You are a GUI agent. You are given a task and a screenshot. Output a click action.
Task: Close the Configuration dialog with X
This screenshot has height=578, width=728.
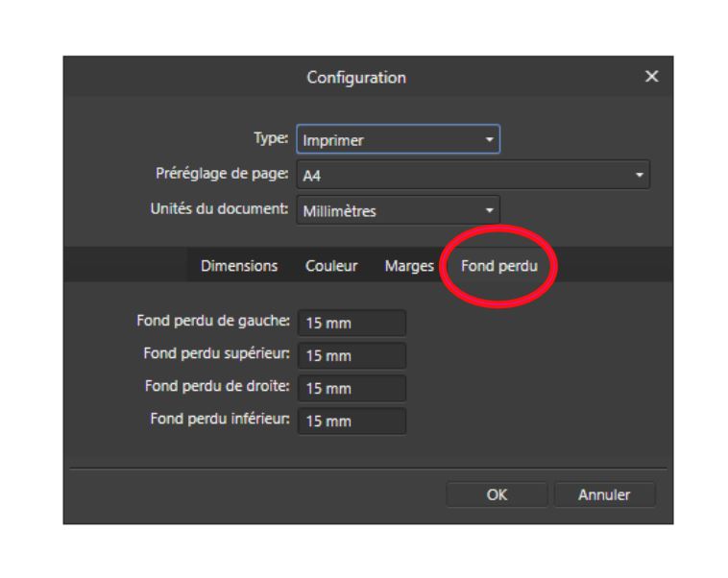click(651, 77)
